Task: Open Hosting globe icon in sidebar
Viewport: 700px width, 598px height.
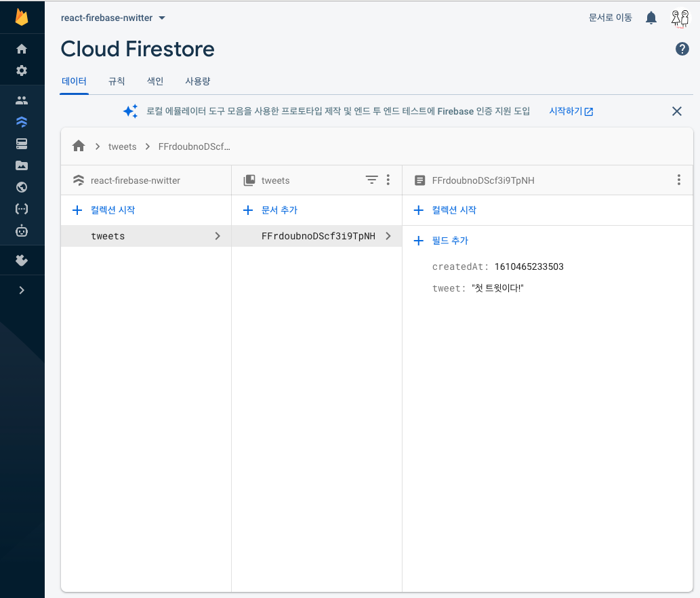Action: [22, 187]
